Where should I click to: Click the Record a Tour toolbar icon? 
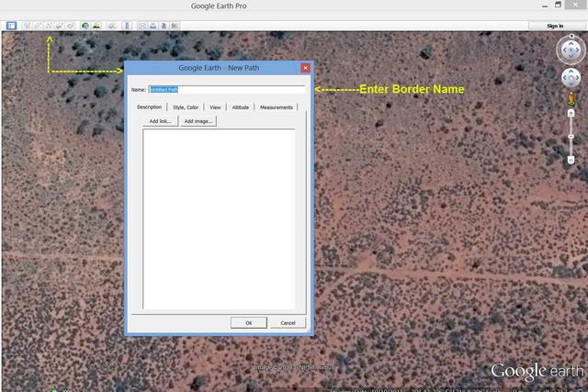(70, 26)
